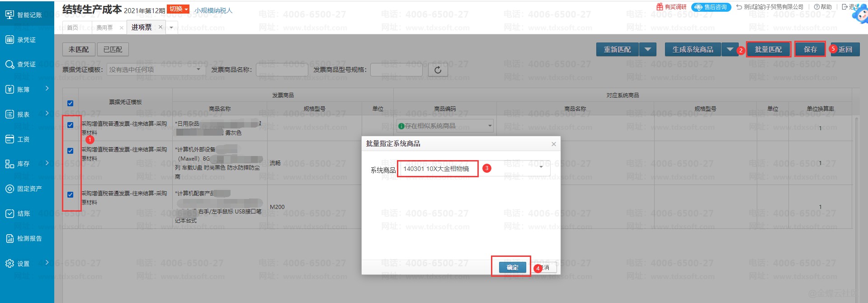Switch to the 费用票 tab
Viewport: 868px width, 303px height.
(x=104, y=28)
